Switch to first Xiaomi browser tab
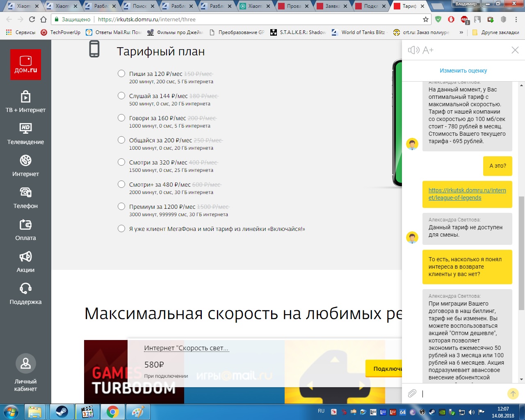Screen dimensions: 525x420 coord(23,6)
